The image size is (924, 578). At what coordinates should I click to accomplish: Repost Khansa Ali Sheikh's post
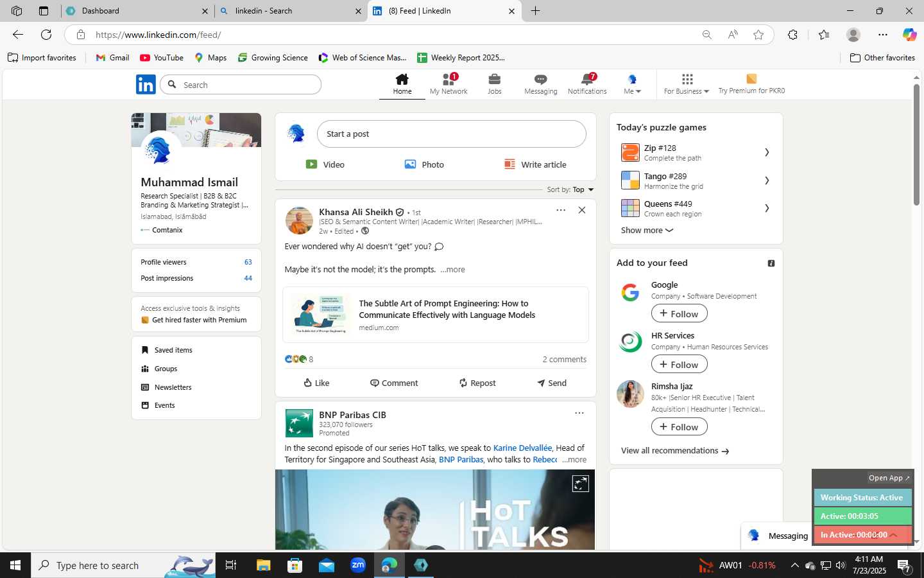click(477, 383)
